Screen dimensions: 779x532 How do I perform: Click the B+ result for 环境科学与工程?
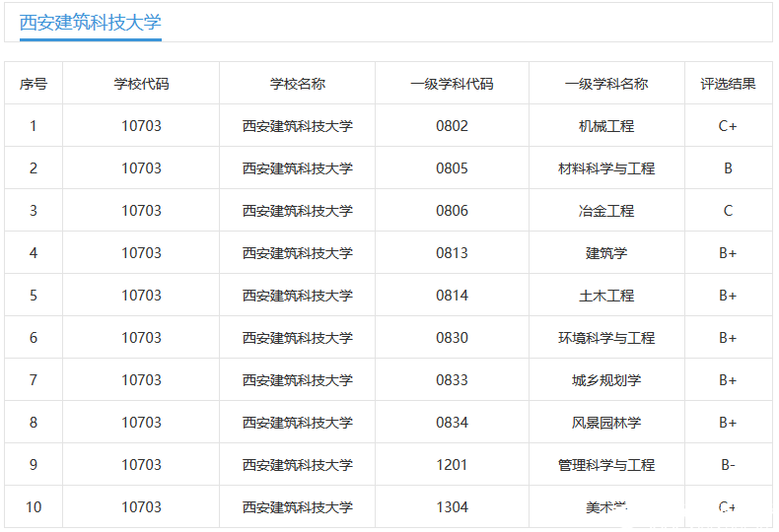tap(728, 338)
